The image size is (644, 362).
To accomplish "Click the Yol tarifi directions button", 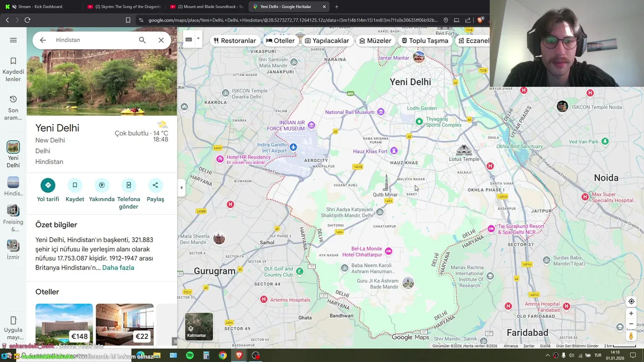I will click(x=48, y=191).
